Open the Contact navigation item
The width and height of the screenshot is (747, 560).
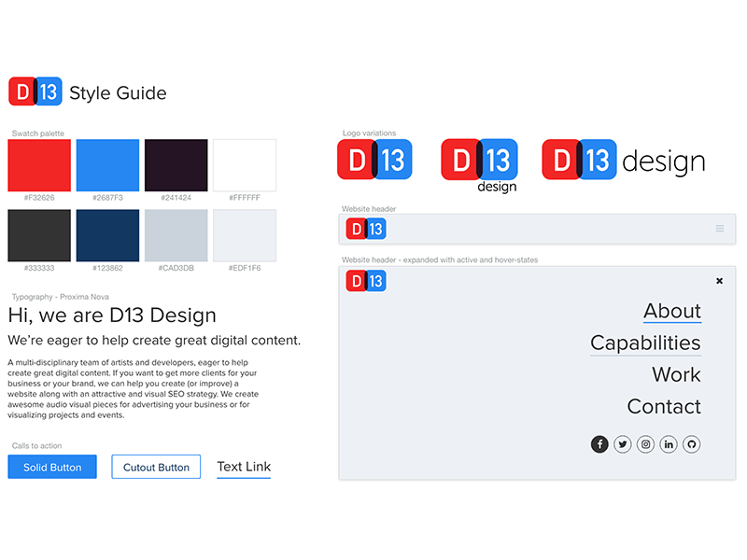[x=664, y=406]
